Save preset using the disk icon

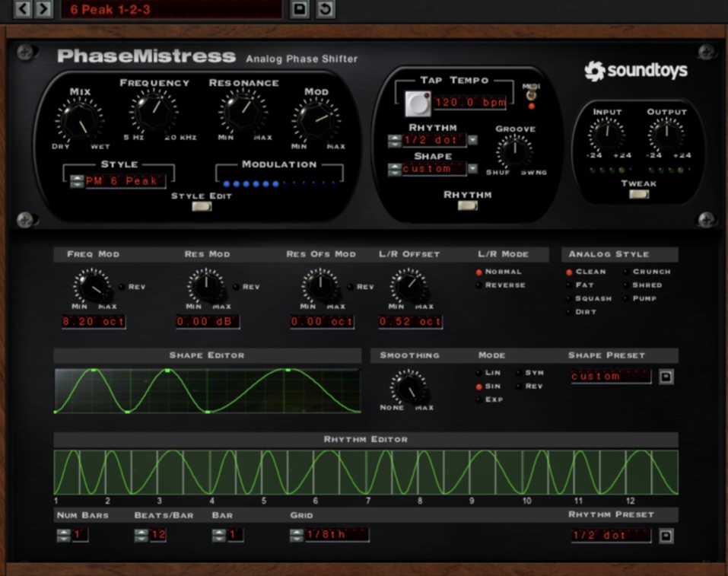300,8
